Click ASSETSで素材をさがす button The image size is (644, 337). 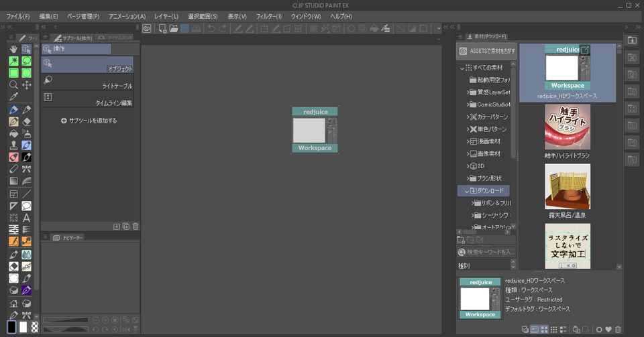pyautogui.click(x=487, y=51)
